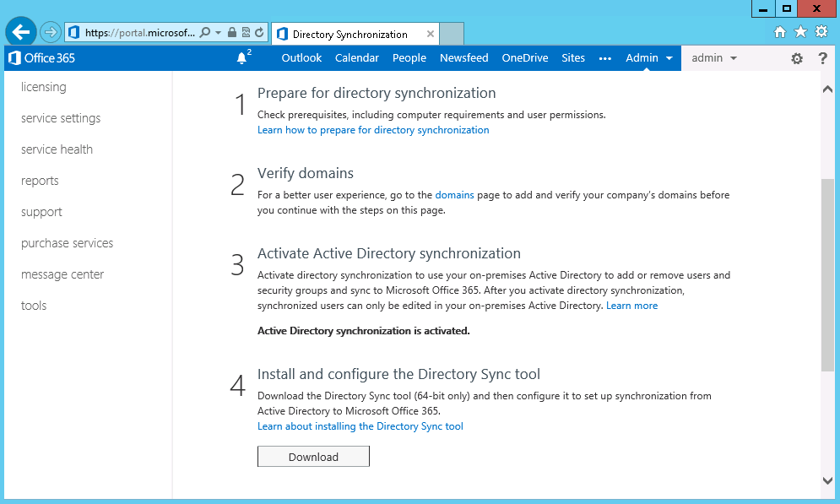Go to Outlook in the top navigation
Image resolution: width=840 pixels, height=504 pixels.
click(301, 58)
